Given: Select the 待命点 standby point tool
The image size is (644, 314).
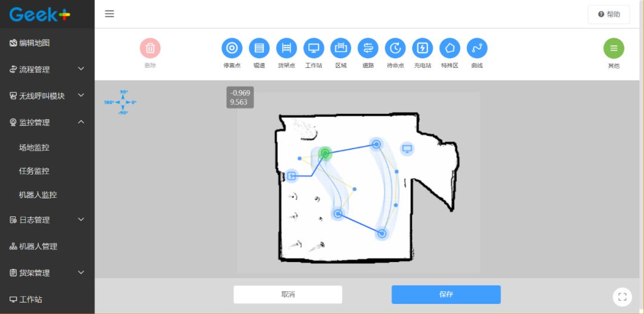Looking at the screenshot, I should click(x=395, y=48).
